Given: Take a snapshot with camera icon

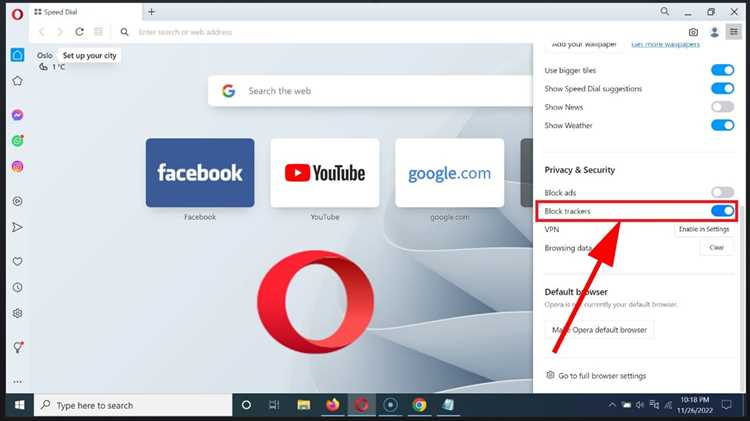Looking at the screenshot, I should (693, 32).
